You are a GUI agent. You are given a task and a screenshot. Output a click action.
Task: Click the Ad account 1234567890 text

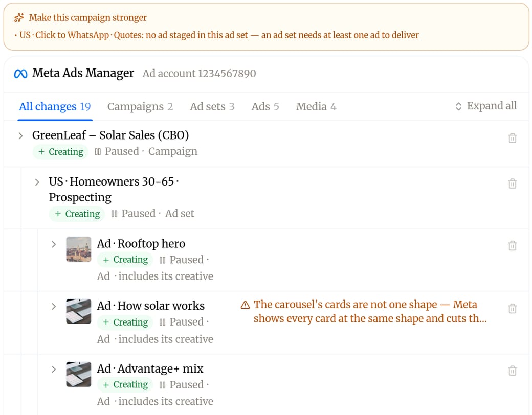pyautogui.click(x=199, y=74)
